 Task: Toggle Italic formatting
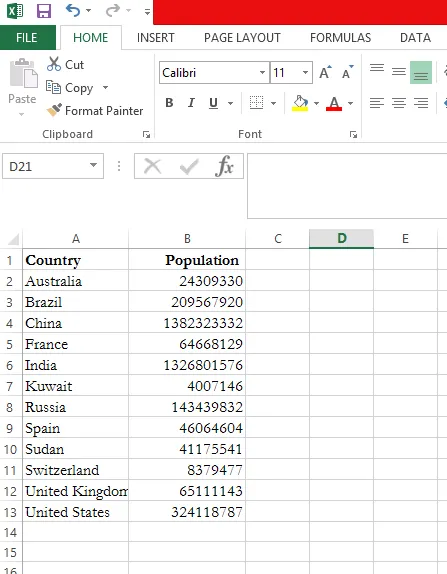coord(191,103)
